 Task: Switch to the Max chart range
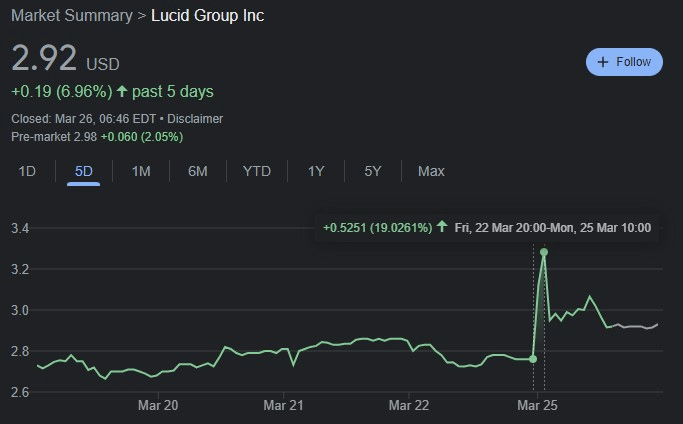pos(431,171)
